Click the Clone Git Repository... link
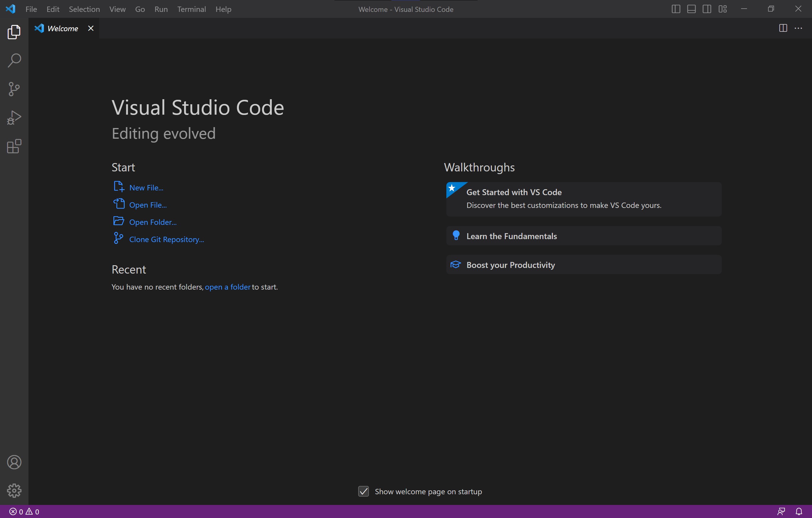This screenshot has width=812, height=518. (x=166, y=239)
